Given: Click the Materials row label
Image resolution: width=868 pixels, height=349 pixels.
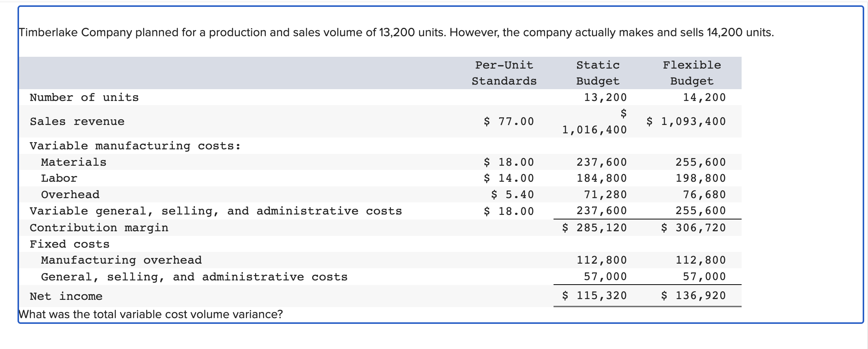Looking at the screenshot, I should click(x=73, y=162).
